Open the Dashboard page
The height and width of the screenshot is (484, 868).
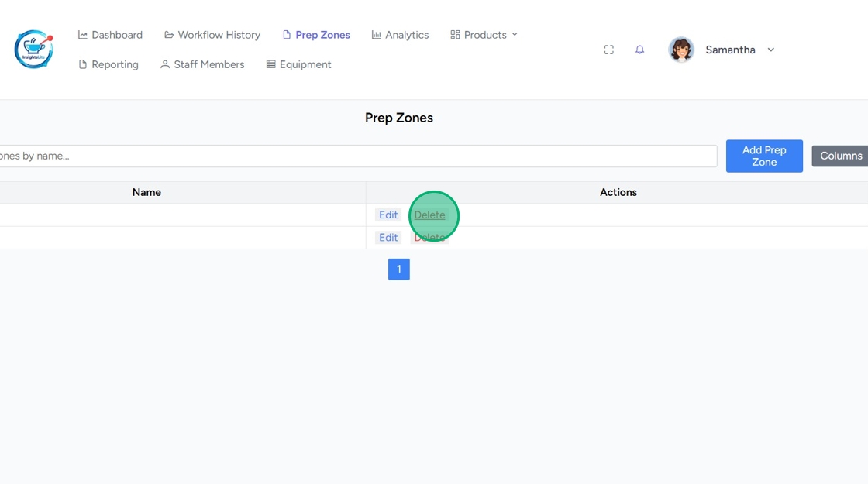coord(110,35)
